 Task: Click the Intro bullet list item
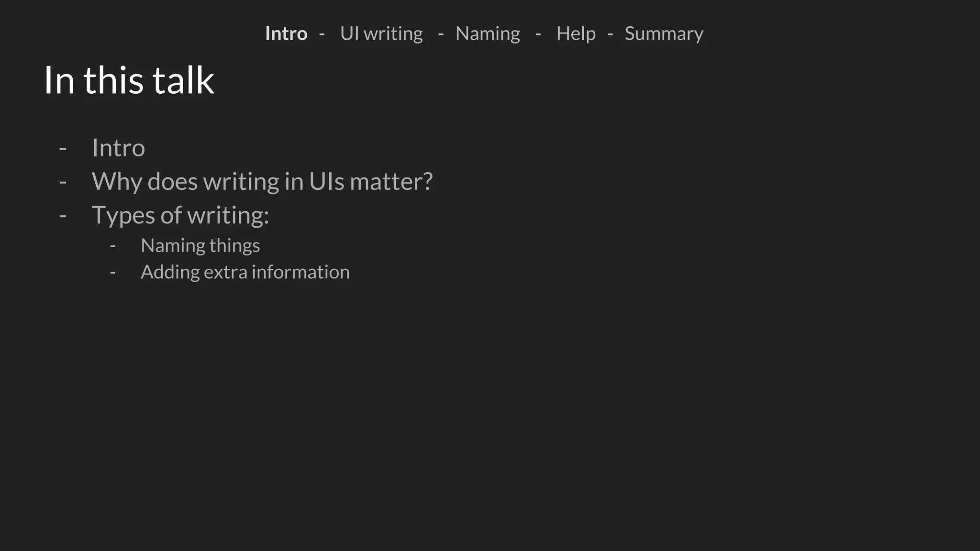pos(118,148)
